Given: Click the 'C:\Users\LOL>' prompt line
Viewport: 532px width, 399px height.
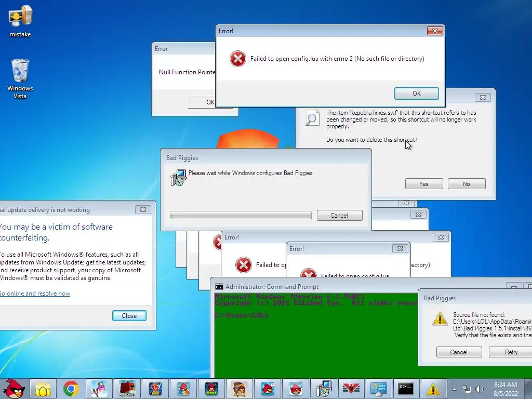Looking at the screenshot, I should [x=242, y=315].
